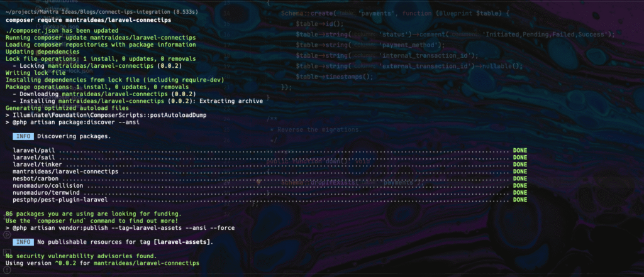Click 'internal_transaction_id' line in background editor

[387, 55]
